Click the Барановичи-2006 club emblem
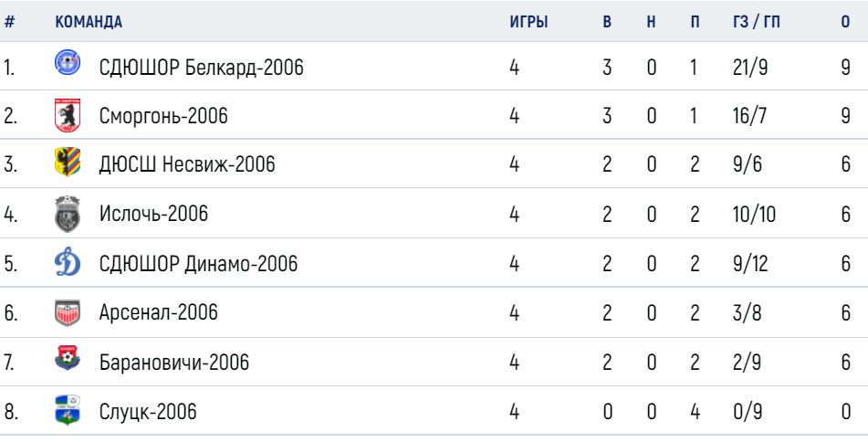 pyautogui.click(x=68, y=358)
